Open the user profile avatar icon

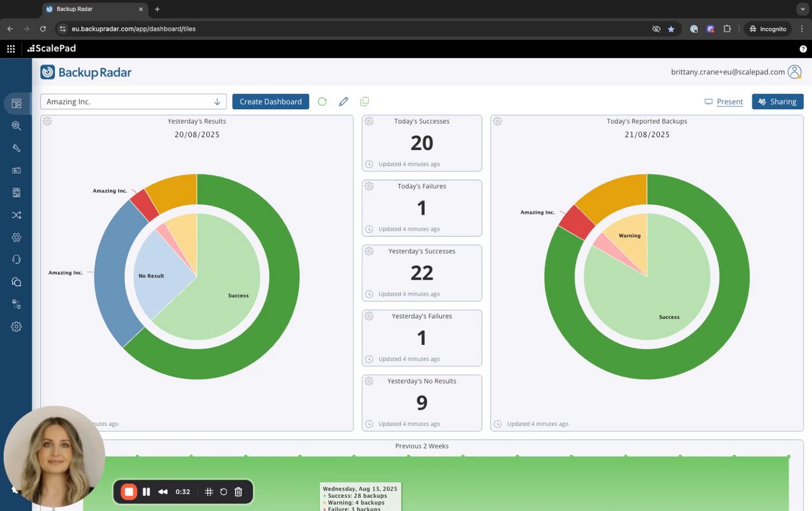[x=795, y=72]
